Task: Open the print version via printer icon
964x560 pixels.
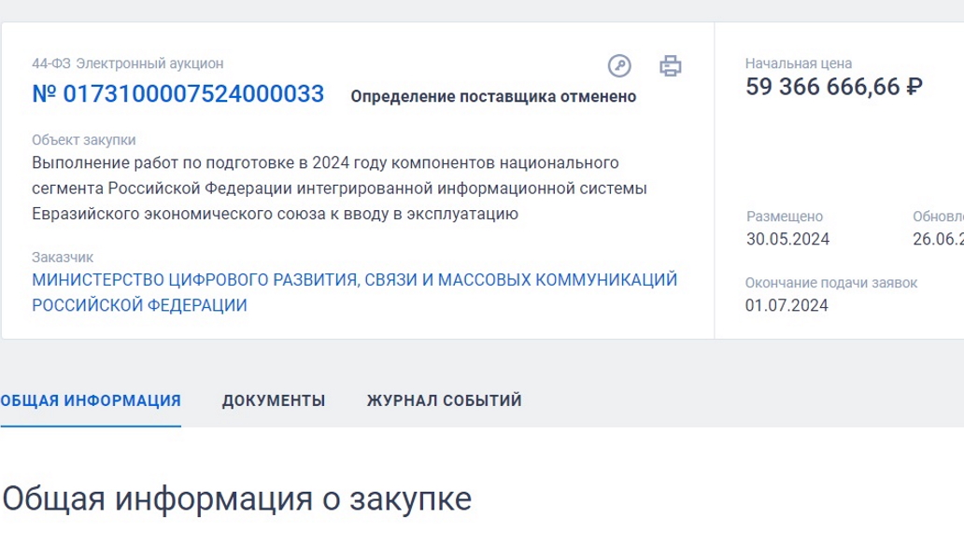Action: click(x=670, y=65)
